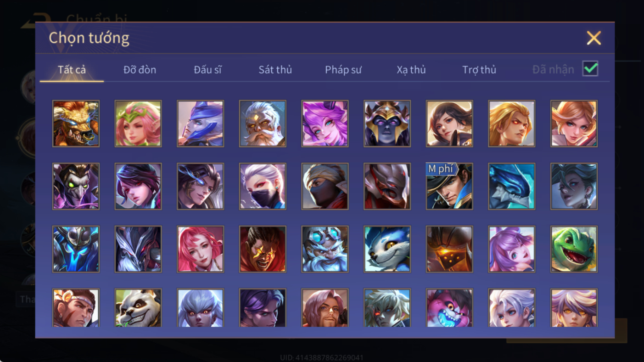Close the 'Chọn tướng' dialog
The image size is (644, 362).
click(594, 38)
